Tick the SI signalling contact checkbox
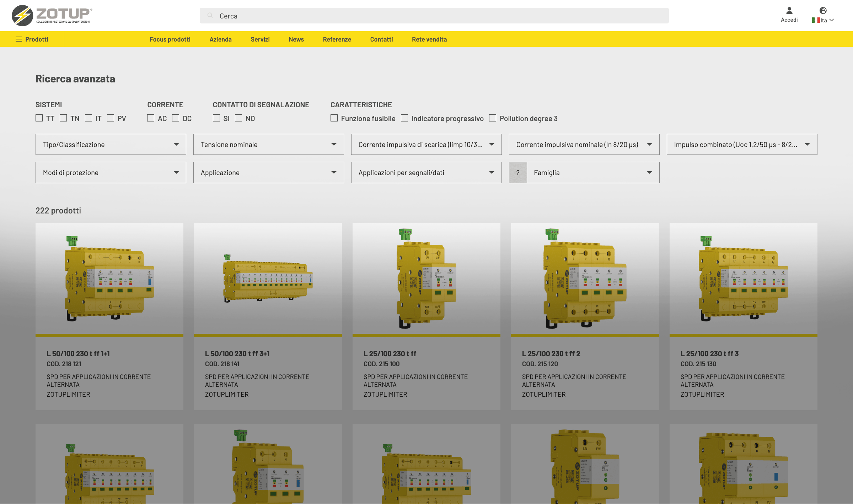This screenshot has height=504, width=853. [x=216, y=118]
